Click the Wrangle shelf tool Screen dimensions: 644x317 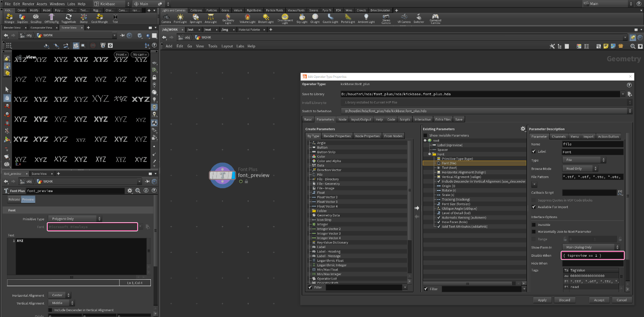click(9, 18)
